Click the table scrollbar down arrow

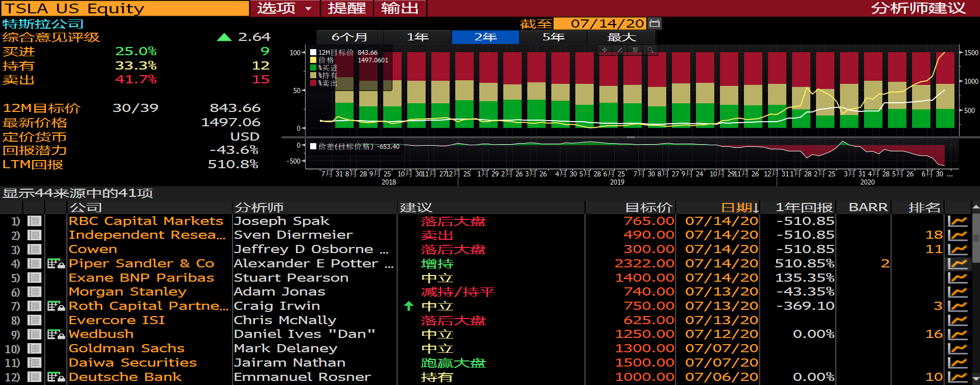[975, 380]
